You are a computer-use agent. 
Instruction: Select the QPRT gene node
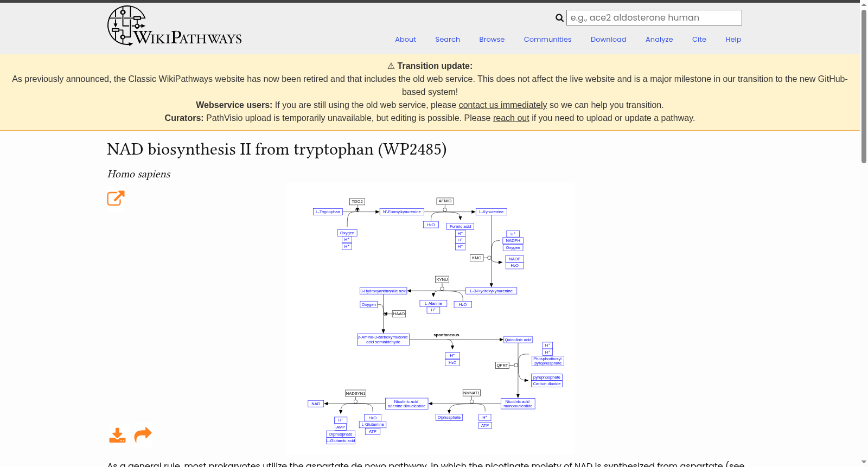coord(502,366)
